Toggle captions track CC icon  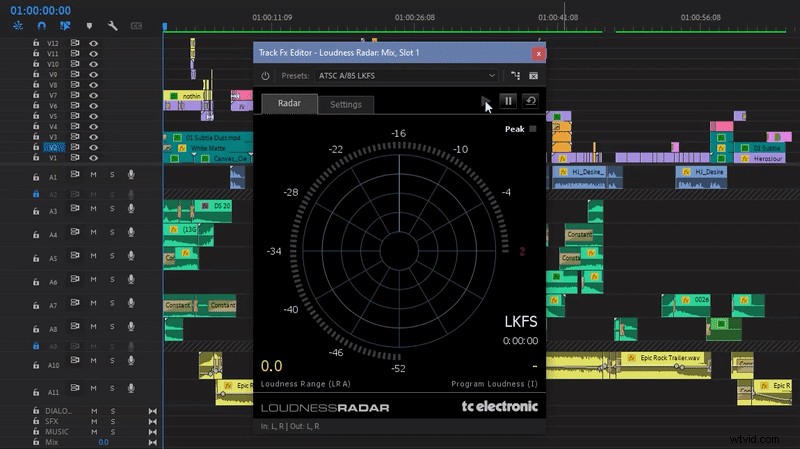(136, 26)
